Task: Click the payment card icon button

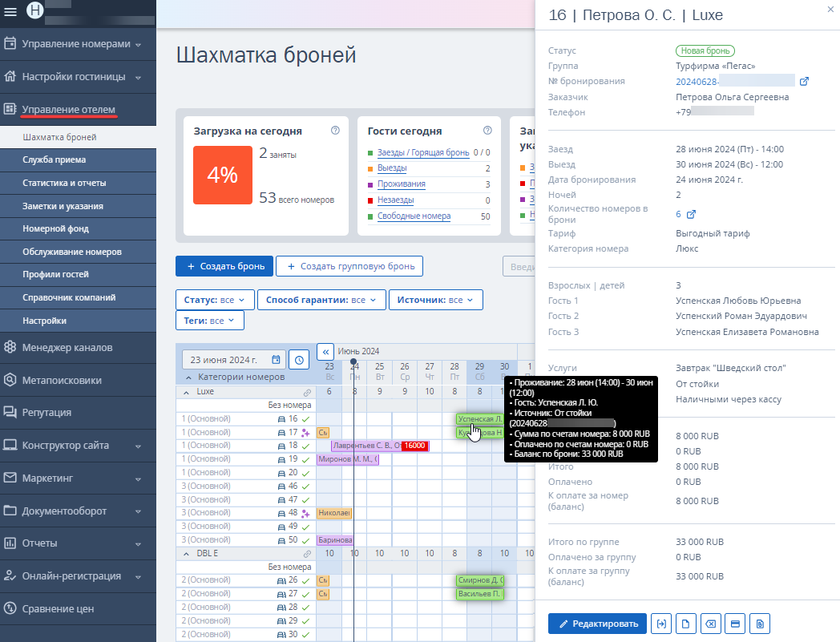Action: 735,624
